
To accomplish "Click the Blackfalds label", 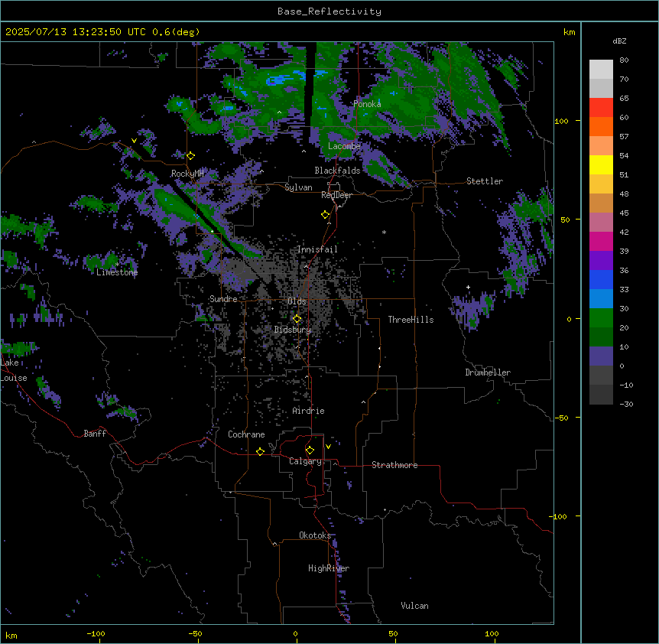I will tap(337, 171).
